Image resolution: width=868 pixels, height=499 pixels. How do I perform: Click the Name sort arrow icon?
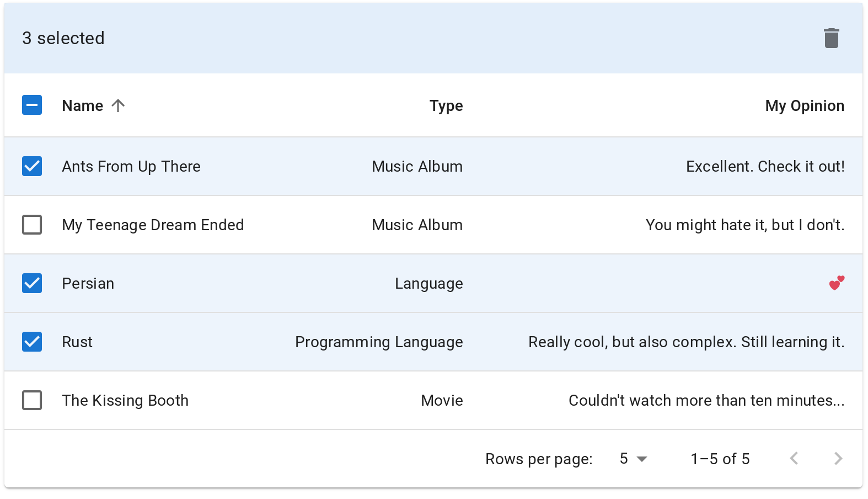point(118,105)
